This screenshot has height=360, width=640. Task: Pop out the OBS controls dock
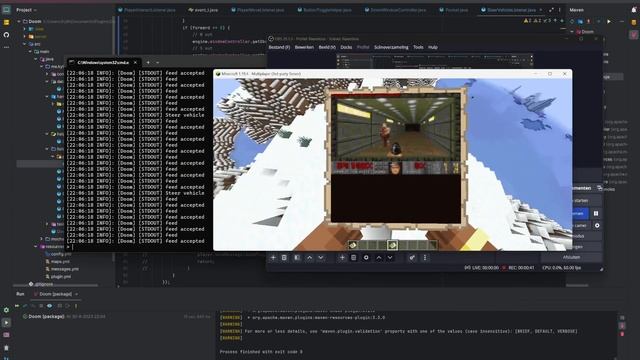pyautogui.click(x=599, y=188)
